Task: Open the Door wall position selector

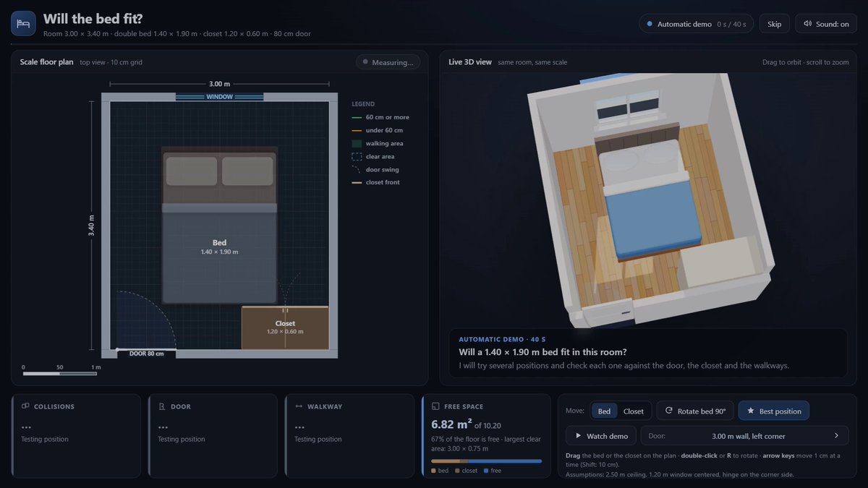Action: [745, 436]
